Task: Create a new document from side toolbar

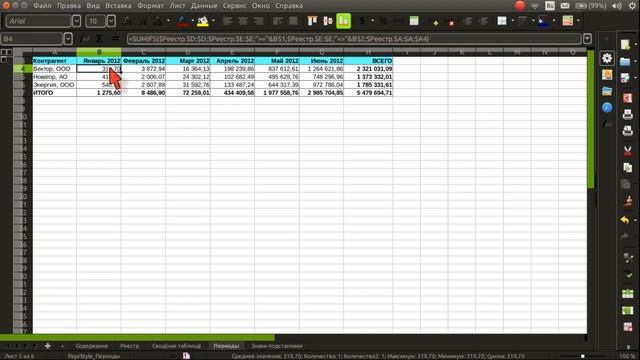Action: (x=625, y=44)
